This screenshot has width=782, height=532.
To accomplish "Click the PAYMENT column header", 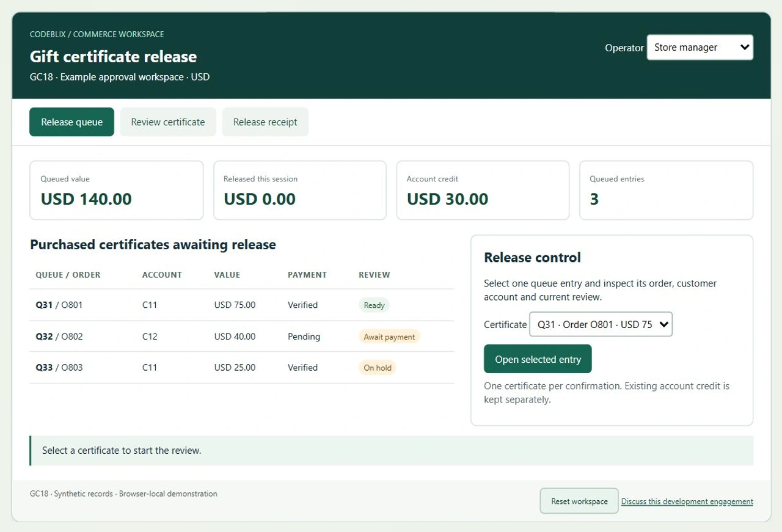I will [307, 275].
